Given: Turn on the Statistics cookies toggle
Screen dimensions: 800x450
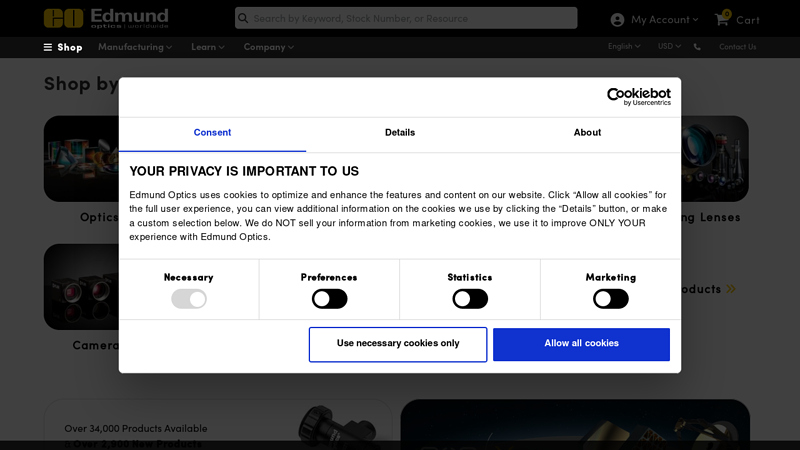Looking at the screenshot, I should click(x=470, y=299).
